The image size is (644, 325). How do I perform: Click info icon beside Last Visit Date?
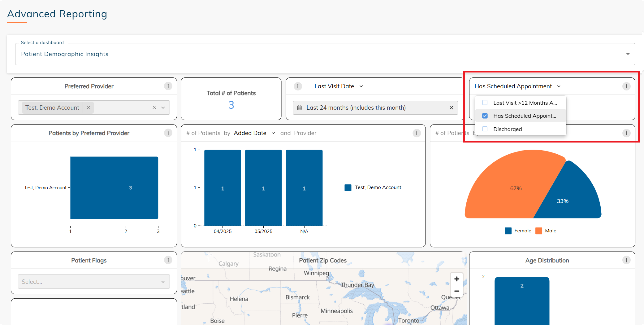click(298, 86)
